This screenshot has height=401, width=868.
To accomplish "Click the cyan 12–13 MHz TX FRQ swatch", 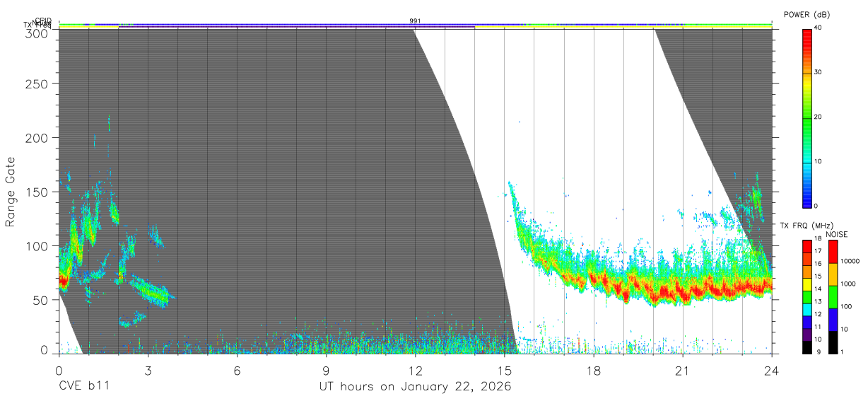I will coord(807,309).
